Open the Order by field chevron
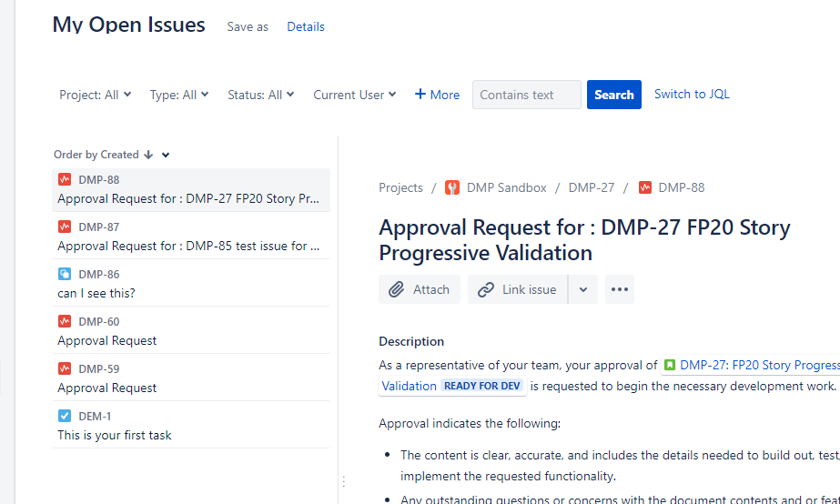840x504 pixels. click(x=166, y=155)
